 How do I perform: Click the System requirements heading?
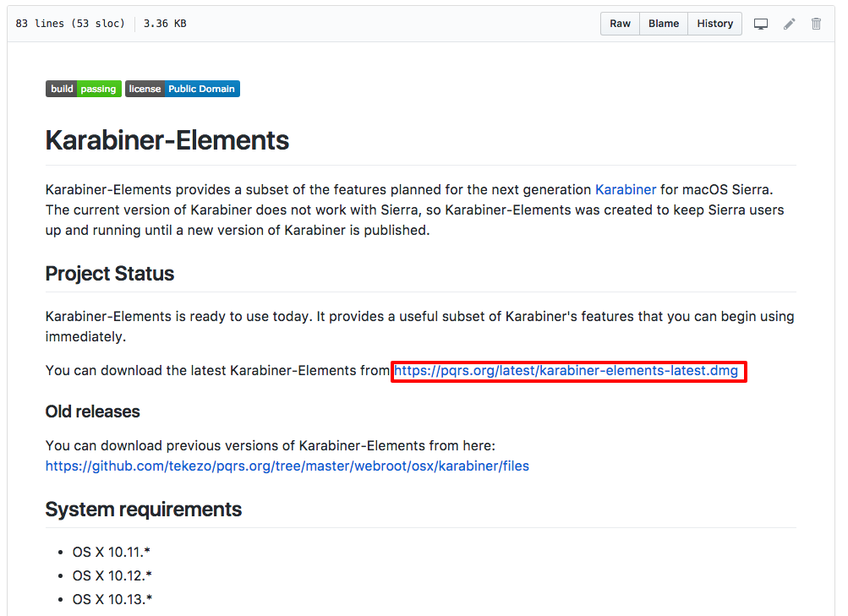click(144, 510)
